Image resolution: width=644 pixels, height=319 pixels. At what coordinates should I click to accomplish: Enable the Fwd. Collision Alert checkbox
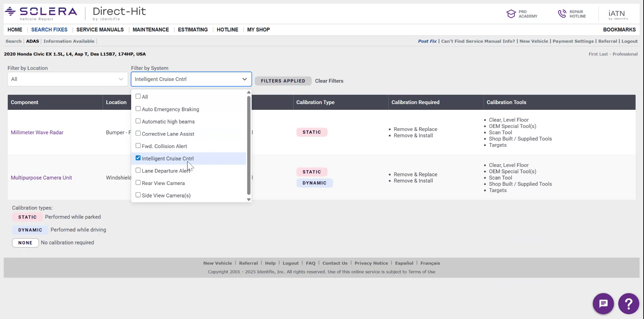click(138, 145)
